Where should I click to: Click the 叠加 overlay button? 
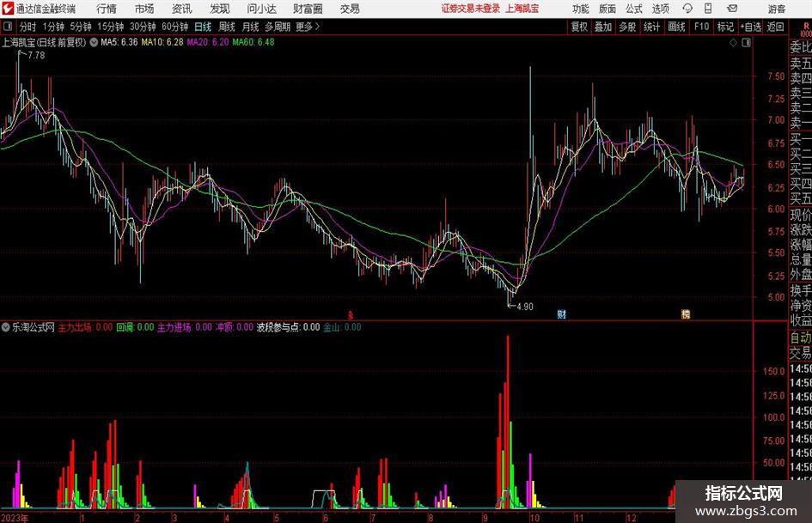[603, 27]
